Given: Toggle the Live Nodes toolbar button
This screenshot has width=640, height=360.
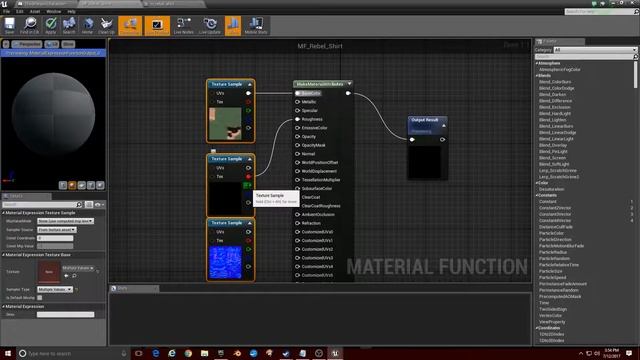Looking at the screenshot, I should point(184,26).
